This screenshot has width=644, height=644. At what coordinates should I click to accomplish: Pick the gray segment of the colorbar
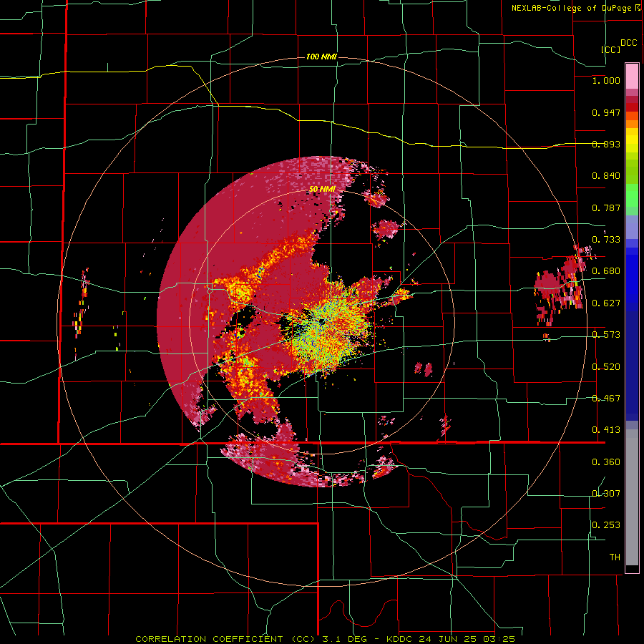coord(632,497)
